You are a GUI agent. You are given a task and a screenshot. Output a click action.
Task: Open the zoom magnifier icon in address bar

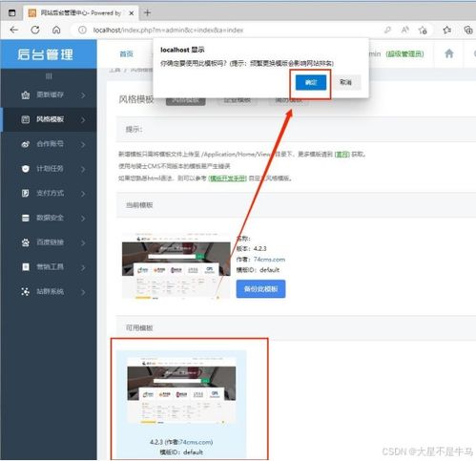pos(387,31)
